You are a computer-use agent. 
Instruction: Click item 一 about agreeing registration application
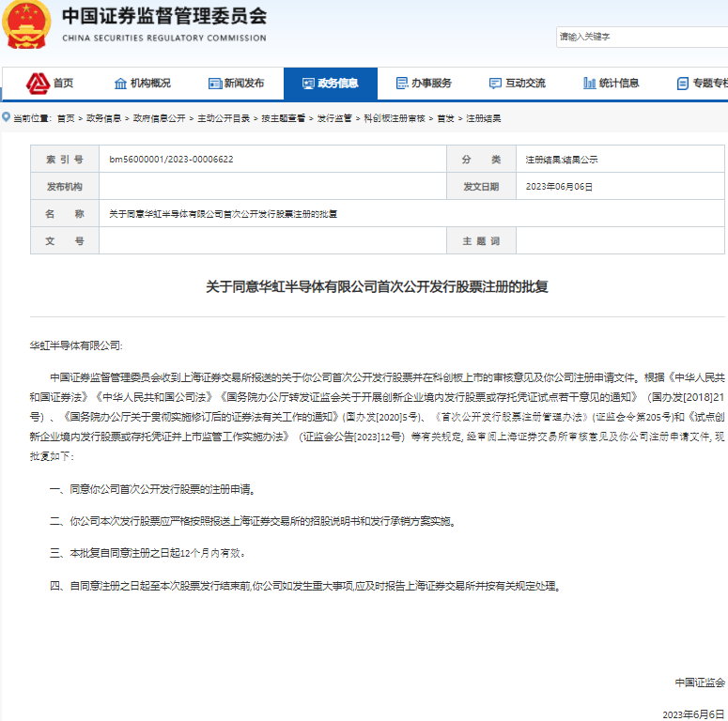click(153, 489)
